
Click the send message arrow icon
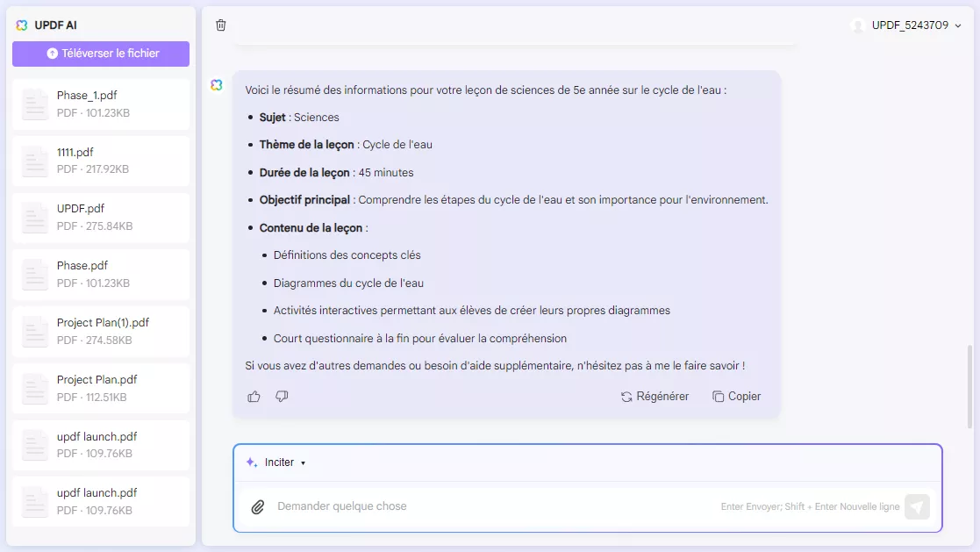pyautogui.click(x=916, y=506)
